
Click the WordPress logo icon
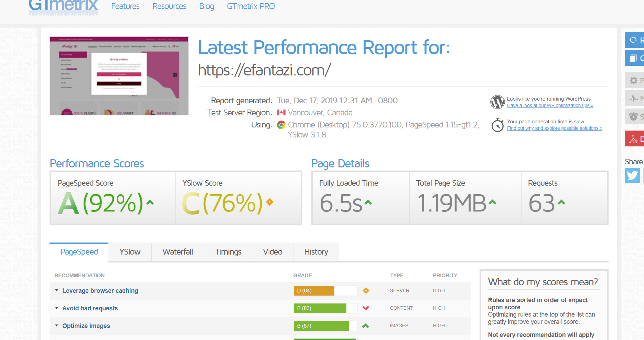497,102
